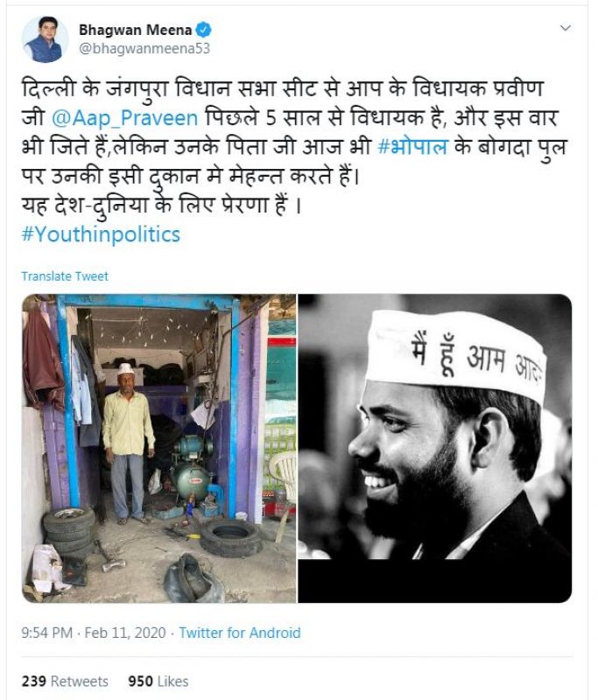Click Translate Tweet

tap(65, 276)
